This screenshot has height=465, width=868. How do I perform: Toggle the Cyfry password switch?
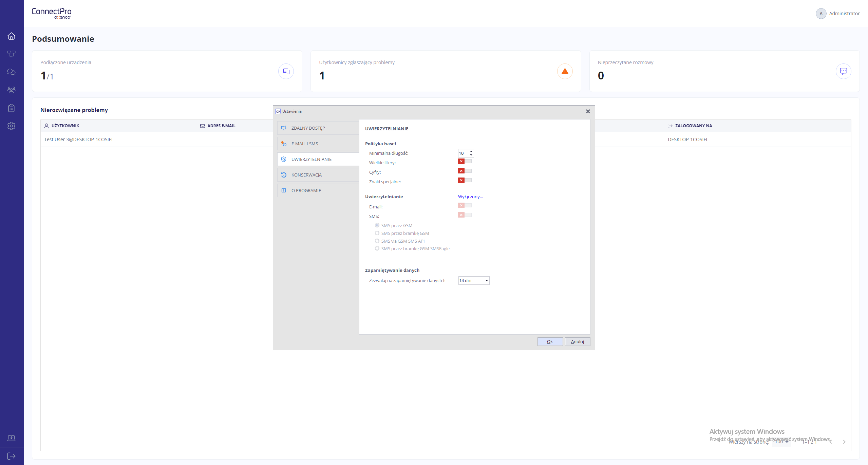point(465,171)
